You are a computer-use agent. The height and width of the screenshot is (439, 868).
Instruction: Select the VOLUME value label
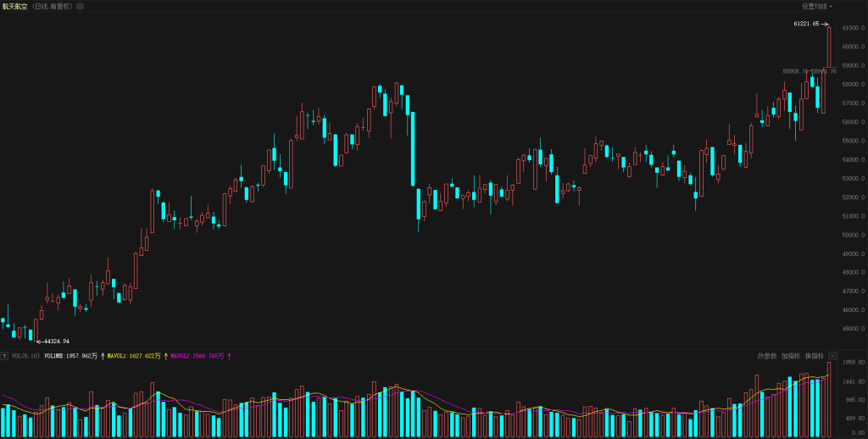[71, 356]
